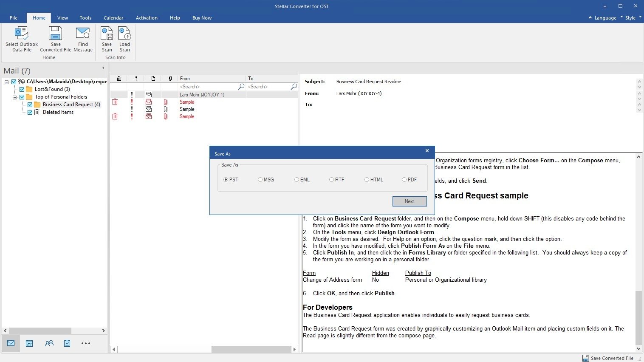Sort by item type column header icon
The height and width of the screenshot is (362, 644).
[x=153, y=79]
